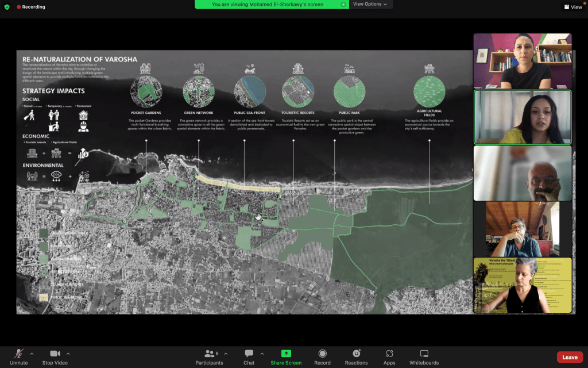The width and height of the screenshot is (588, 368).
Task: Open the View Options menu
Action: tap(370, 4)
